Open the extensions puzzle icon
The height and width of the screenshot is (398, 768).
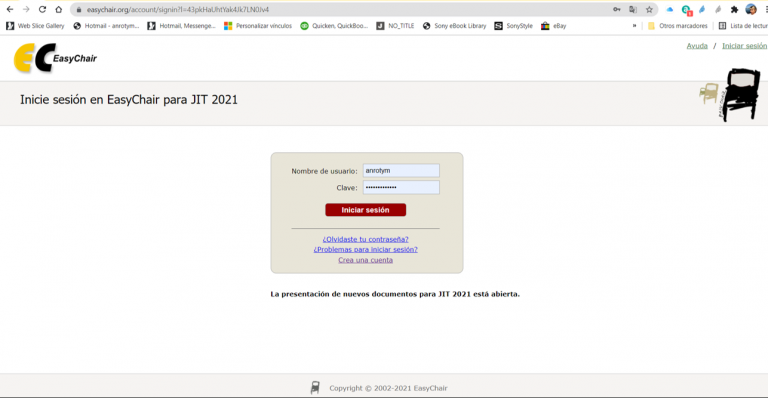click(x=734, y=9)
